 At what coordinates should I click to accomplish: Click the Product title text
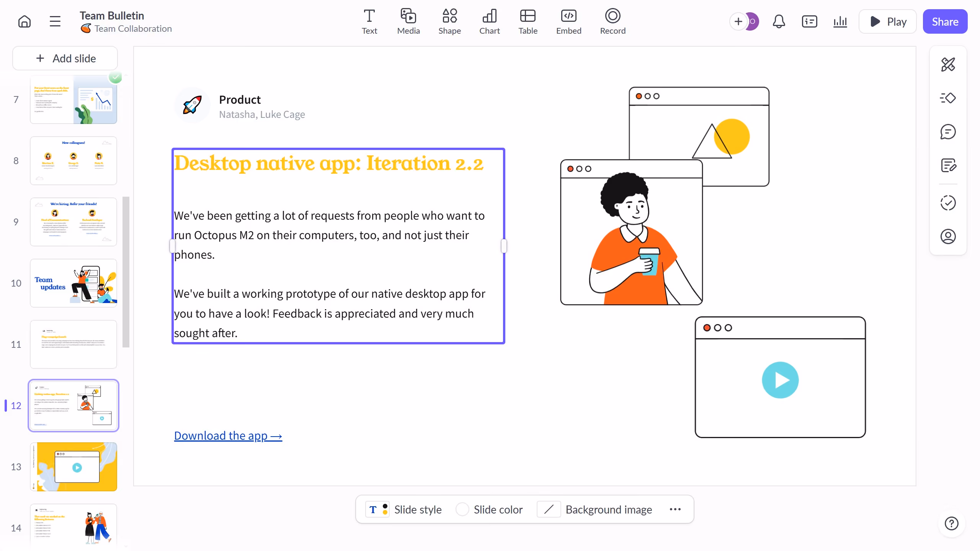(x=240, y=99)
